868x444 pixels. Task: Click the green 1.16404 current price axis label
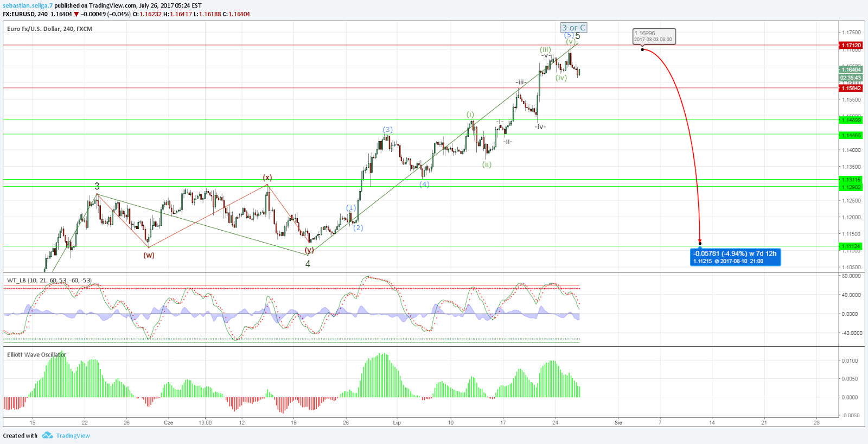point(851,69)
